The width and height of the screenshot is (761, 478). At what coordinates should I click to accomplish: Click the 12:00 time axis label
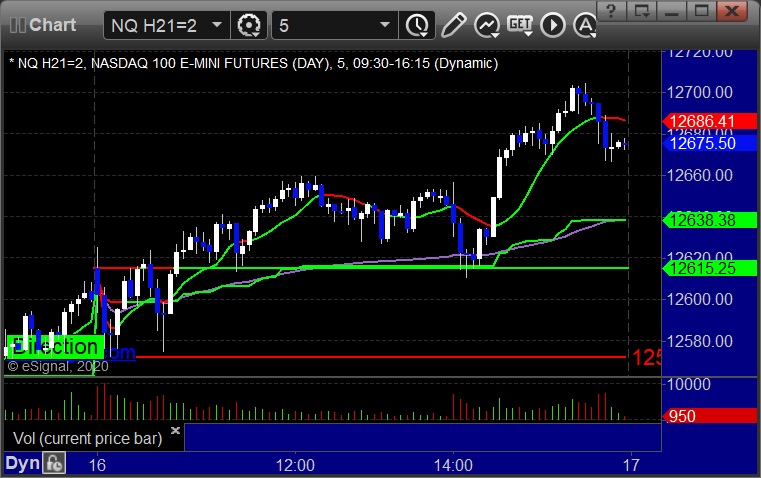point(295,465)
